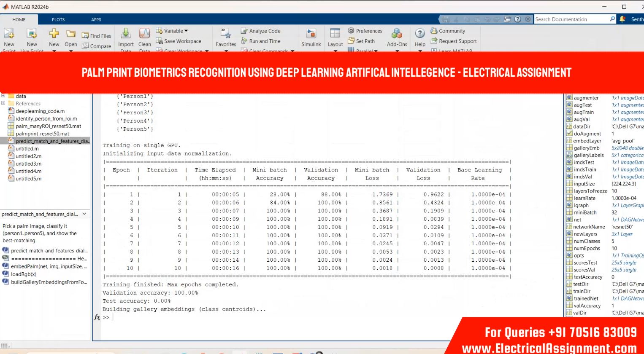Launch Simulink from the toolstrip
644x354 pixels.
pos(311,34)
